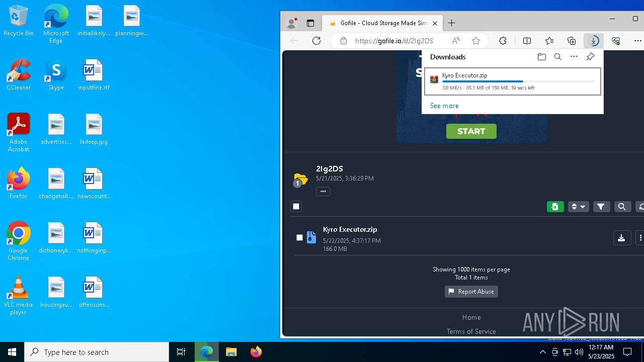Image resolution: width=644 pixels, height=362 pixels.
Task: Open the Terms of Service link
Action: (471, 331)
